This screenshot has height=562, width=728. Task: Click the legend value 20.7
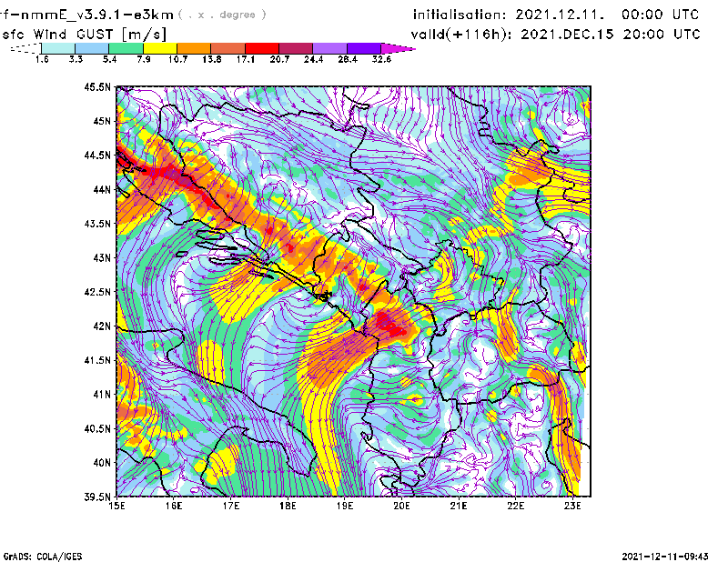[x=279, y=59]
